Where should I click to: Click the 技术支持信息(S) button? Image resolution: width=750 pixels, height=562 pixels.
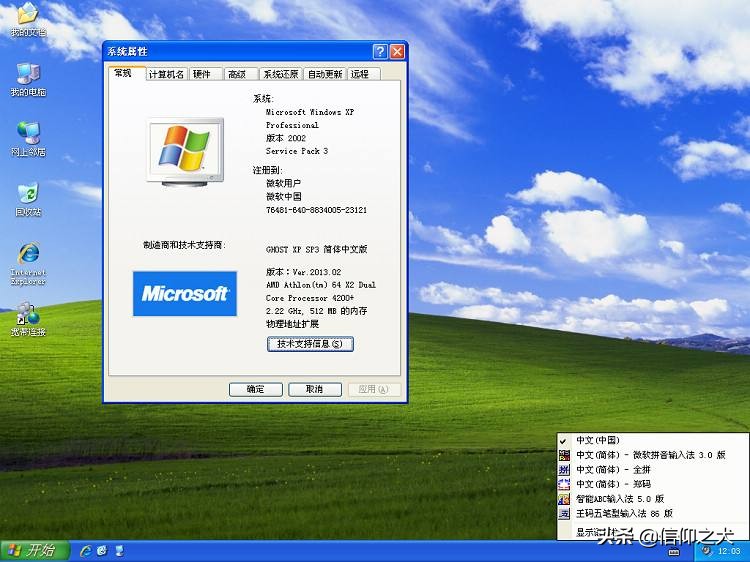point(310,344)
